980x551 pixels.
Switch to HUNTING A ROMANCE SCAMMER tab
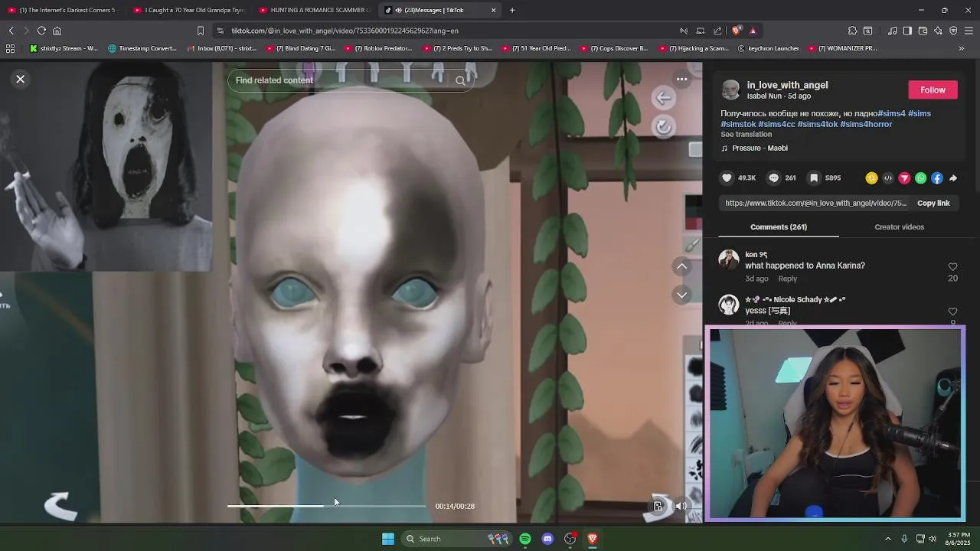[x=314, y=10]
